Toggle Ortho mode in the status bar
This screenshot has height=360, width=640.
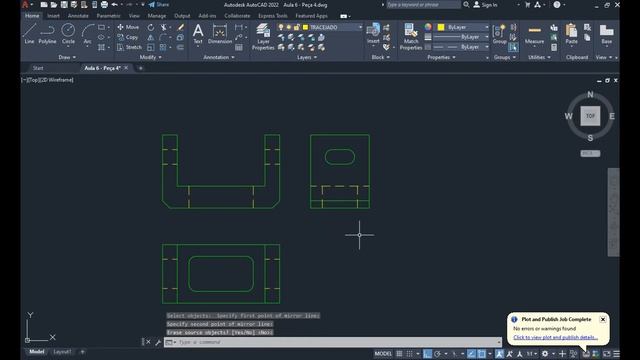427,354
